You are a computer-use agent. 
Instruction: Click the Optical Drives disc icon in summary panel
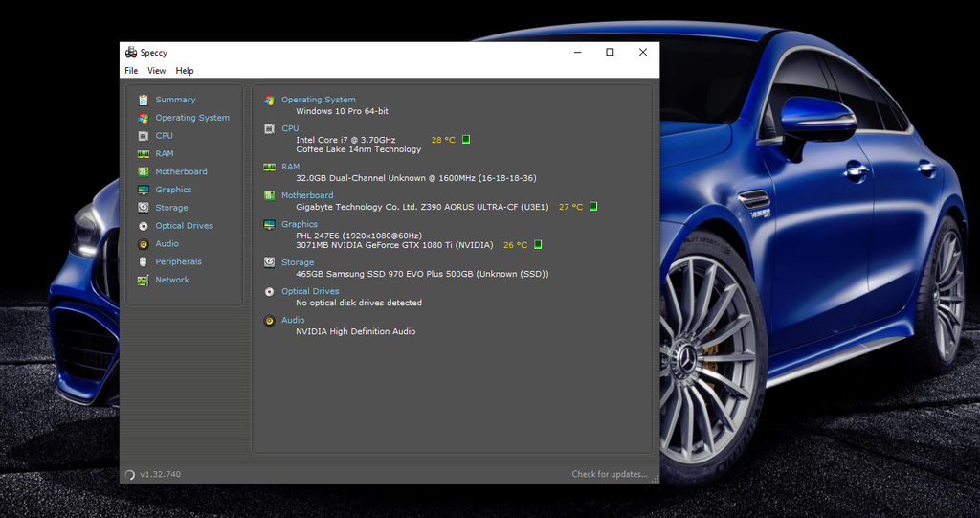[269, 291]
